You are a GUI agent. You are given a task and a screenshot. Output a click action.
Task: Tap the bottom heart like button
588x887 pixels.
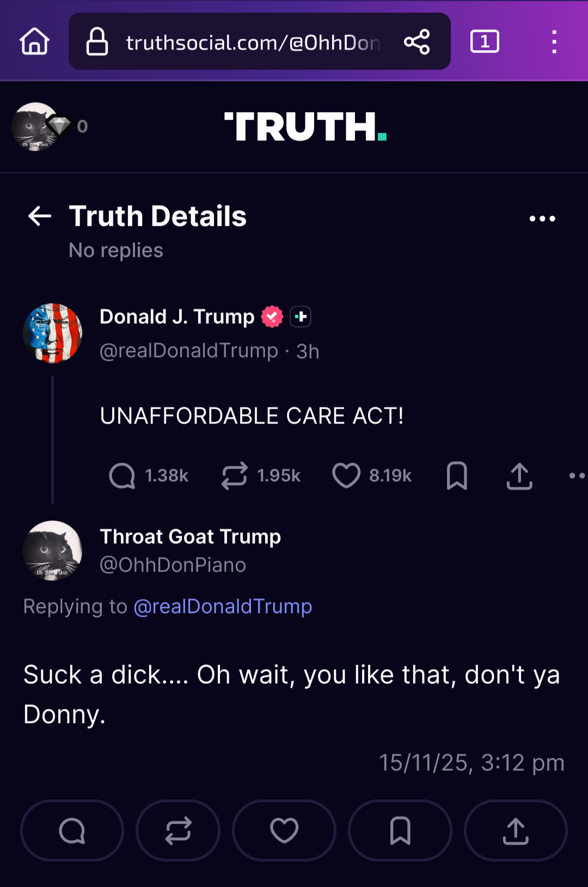tap(284, 830)
